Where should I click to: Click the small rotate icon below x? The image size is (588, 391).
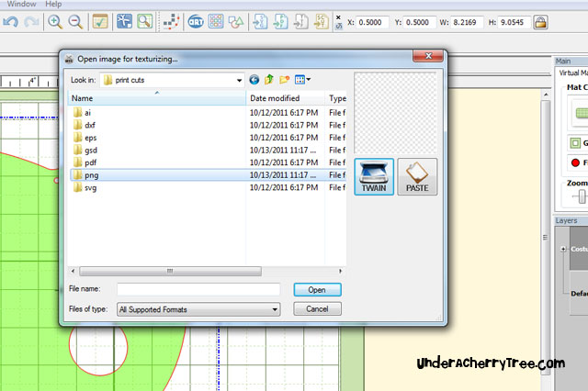[x=338, y=26]
